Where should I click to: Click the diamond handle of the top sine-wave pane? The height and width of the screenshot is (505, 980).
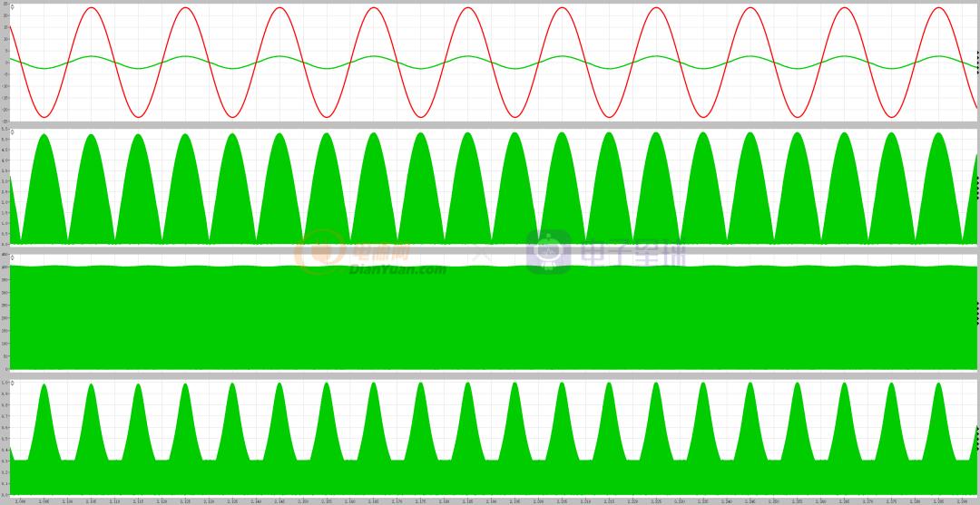[13, 7]
